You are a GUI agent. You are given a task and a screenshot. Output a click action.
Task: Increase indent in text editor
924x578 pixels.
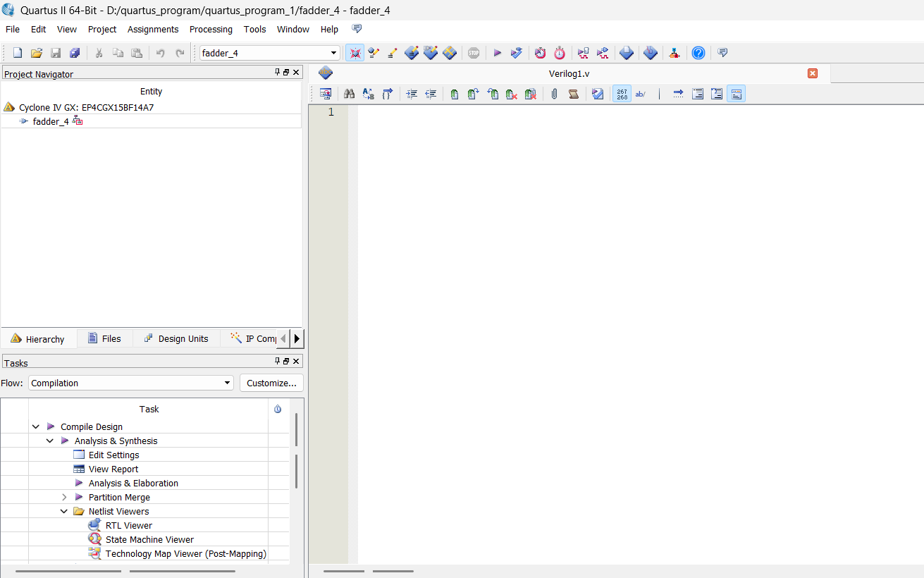pyautogui.click(x=412, y=94)
